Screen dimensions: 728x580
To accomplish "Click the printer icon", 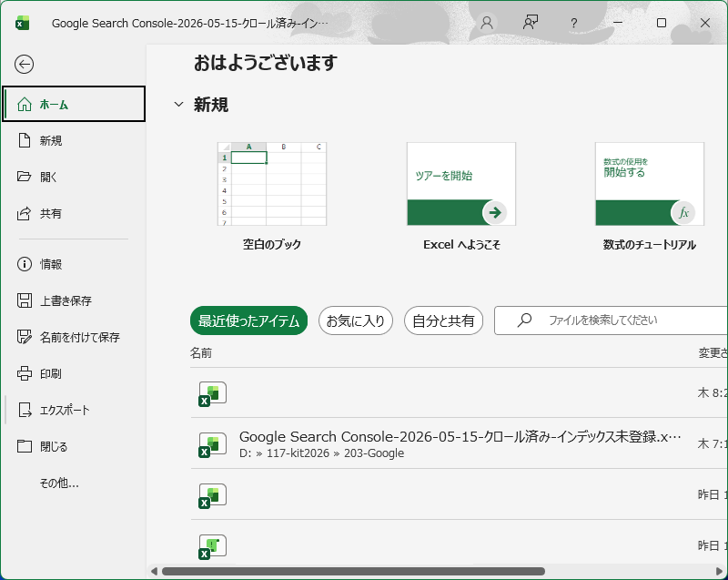I will click(x=25, y=373).
